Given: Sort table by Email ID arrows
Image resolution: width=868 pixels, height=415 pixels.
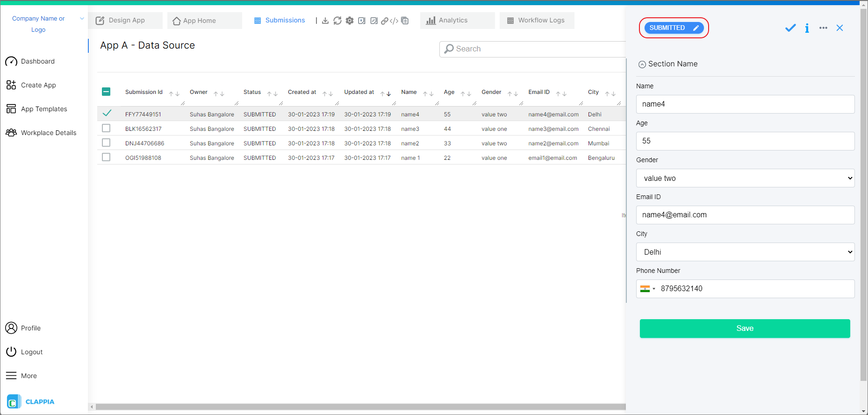Looking at the screenshot, I should pos(561,93).
